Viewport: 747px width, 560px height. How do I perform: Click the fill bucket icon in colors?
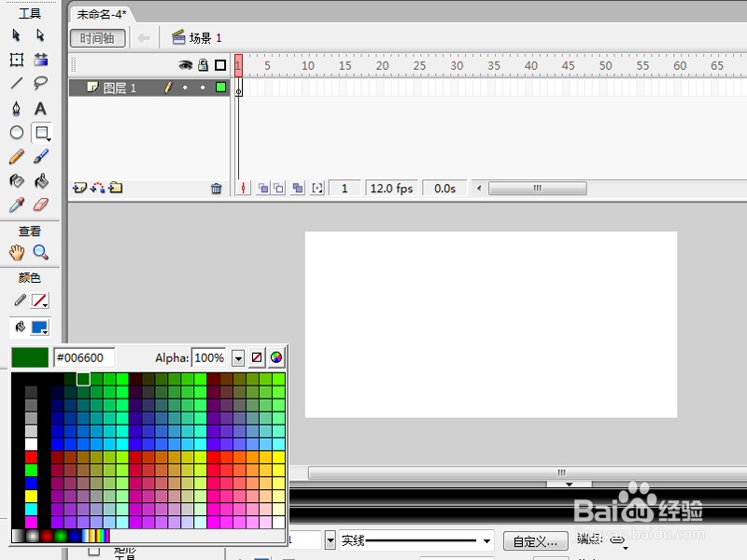pos(20,327)
